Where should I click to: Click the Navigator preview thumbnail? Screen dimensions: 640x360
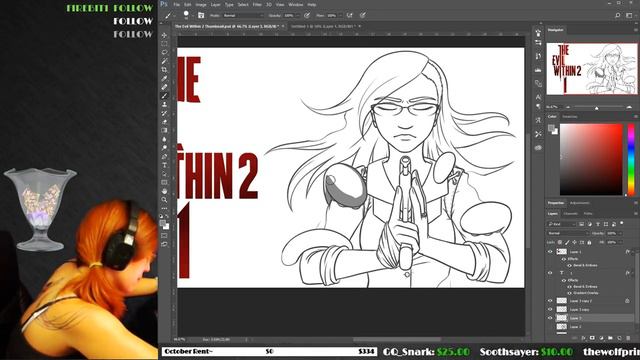coord(591,69)
